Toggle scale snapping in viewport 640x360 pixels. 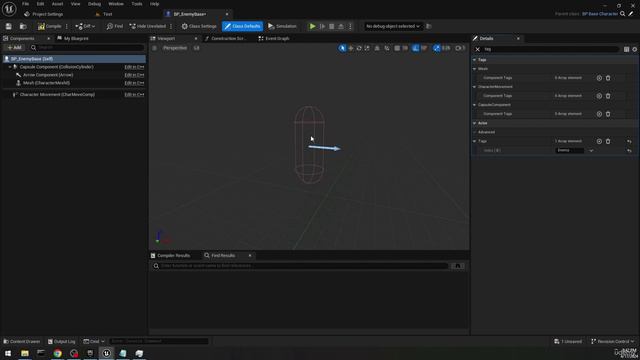click(x=436, y=48)
